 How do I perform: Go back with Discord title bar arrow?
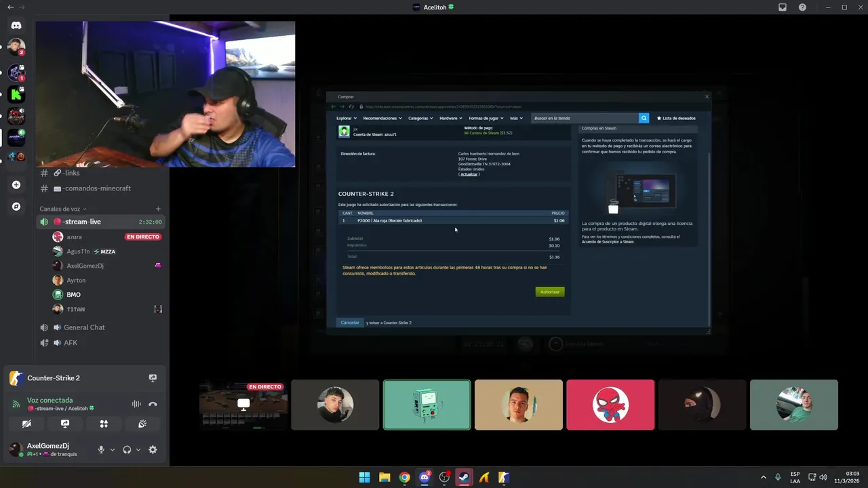pos(10,7)
